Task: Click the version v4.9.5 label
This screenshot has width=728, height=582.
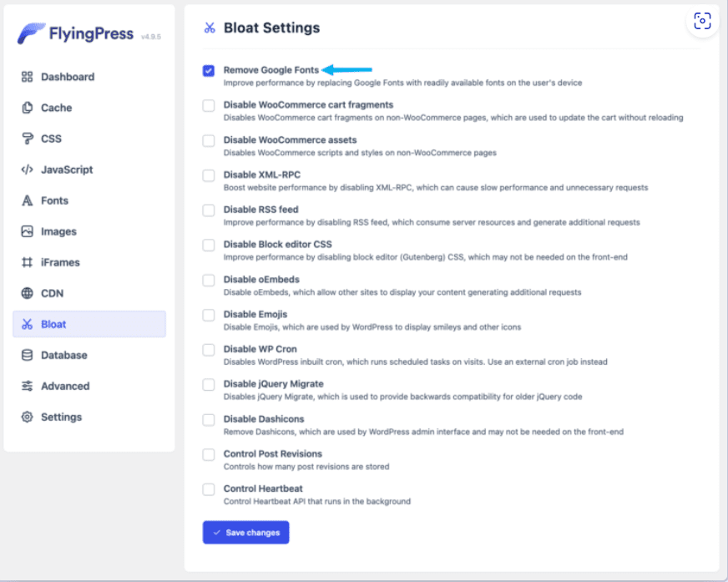Action: (151, 37)
